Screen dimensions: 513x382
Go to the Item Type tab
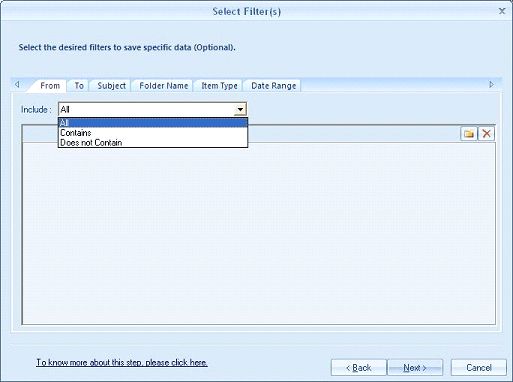[219, 86]
